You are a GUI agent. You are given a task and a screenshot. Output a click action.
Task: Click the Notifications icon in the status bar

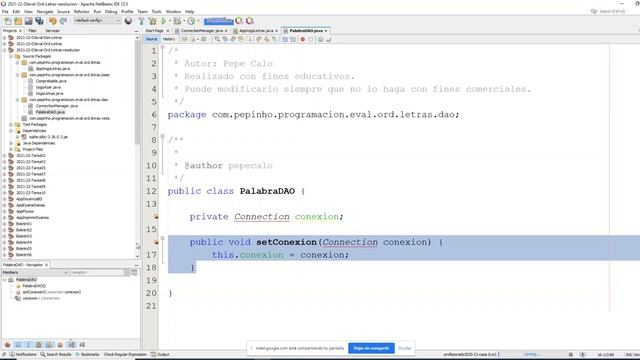(12, 354)
